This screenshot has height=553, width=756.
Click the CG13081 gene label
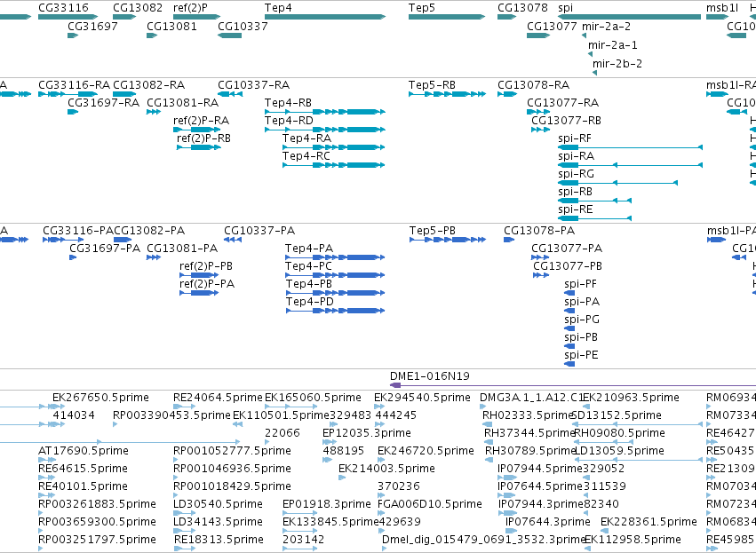(171, 26)
